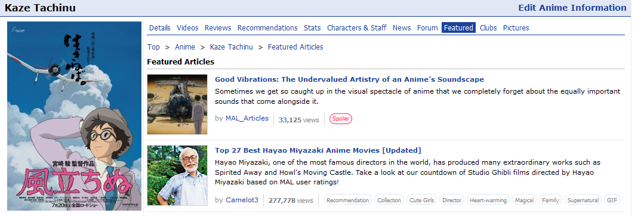Screen dimensions: 644x216
Task: Choose the Supernatural tag
Action: pos(583,200)
